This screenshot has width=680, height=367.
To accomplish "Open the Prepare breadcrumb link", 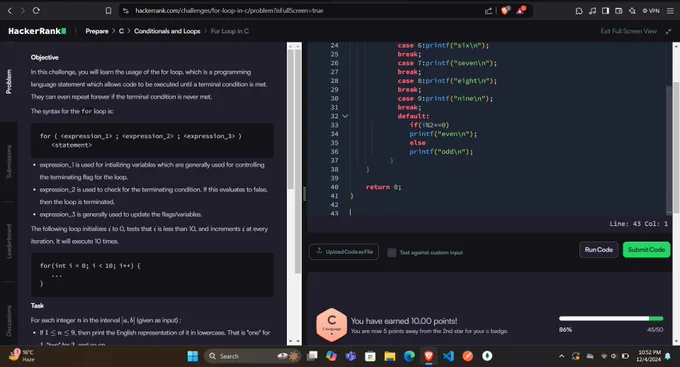I will click(97, 31).
